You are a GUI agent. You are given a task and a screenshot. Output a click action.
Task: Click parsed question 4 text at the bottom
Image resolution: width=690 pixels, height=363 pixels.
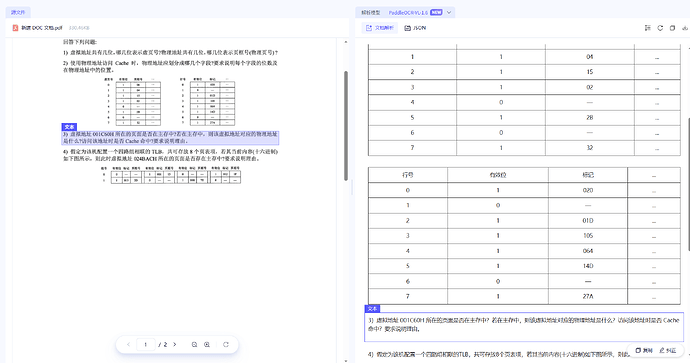click(499, 354)
